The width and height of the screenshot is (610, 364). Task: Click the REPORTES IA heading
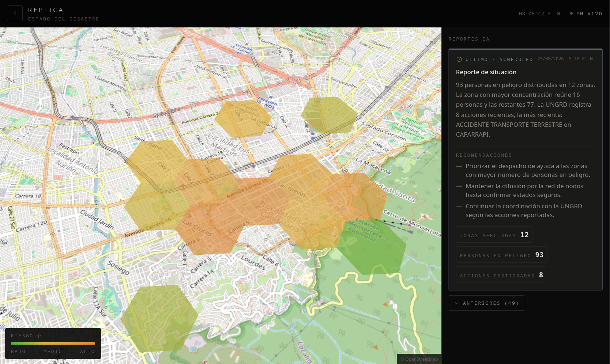pyautogui.click(x=469, y=39)
